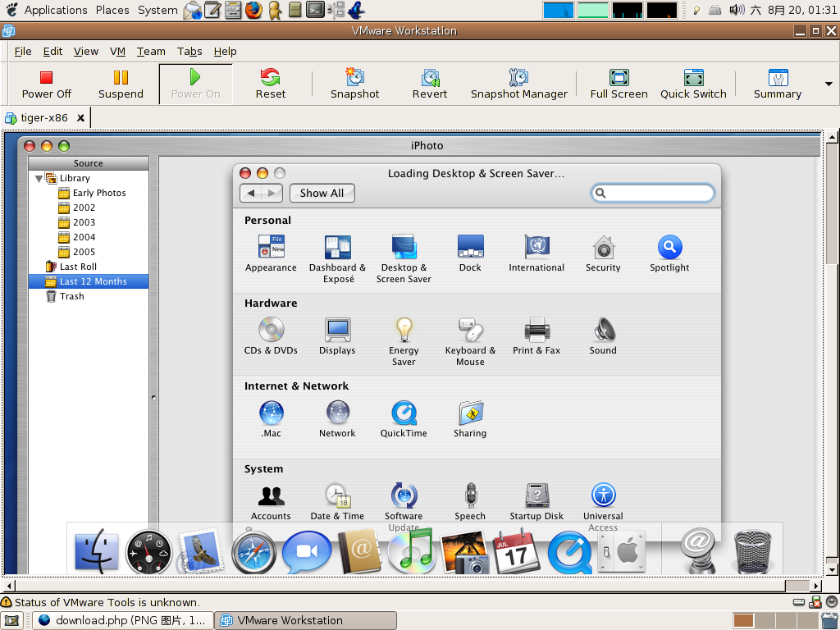Open the Sound preference pane
Image resolution: width=840 pixels, height=630 pixels.
(x=603, y=336)
